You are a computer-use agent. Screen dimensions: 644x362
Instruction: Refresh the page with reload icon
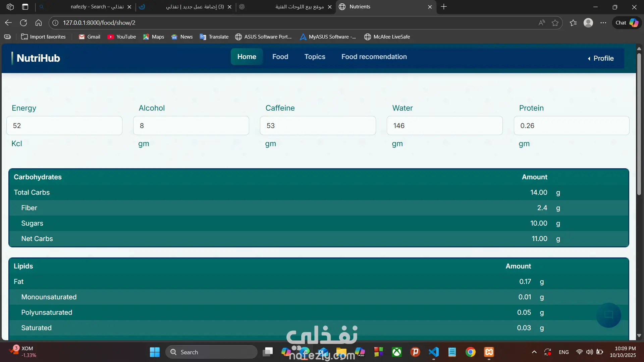pos(23,23)
